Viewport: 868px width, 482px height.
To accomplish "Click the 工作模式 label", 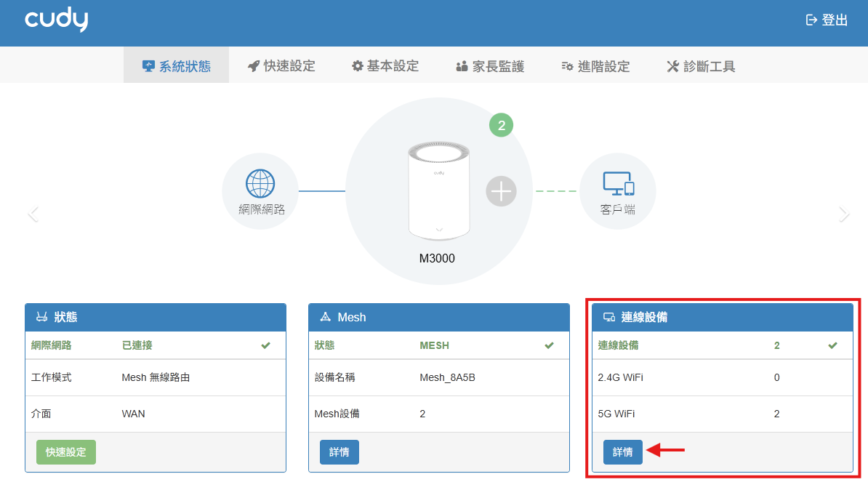I will (x=51, y=377).
